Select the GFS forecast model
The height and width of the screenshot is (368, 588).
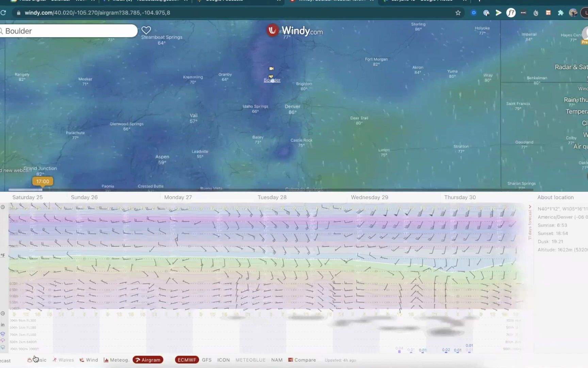(207, 360)
